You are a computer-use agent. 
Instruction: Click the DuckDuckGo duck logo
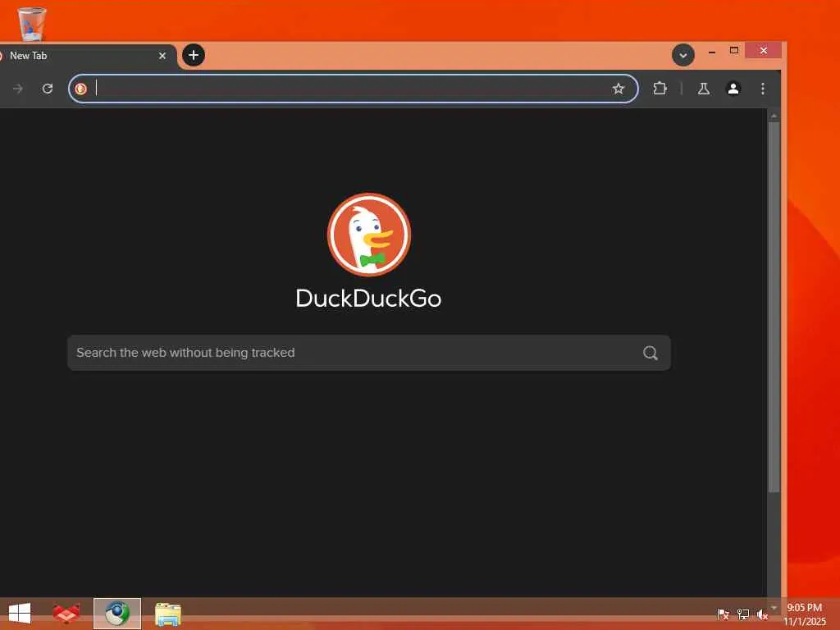coord(369,235)
